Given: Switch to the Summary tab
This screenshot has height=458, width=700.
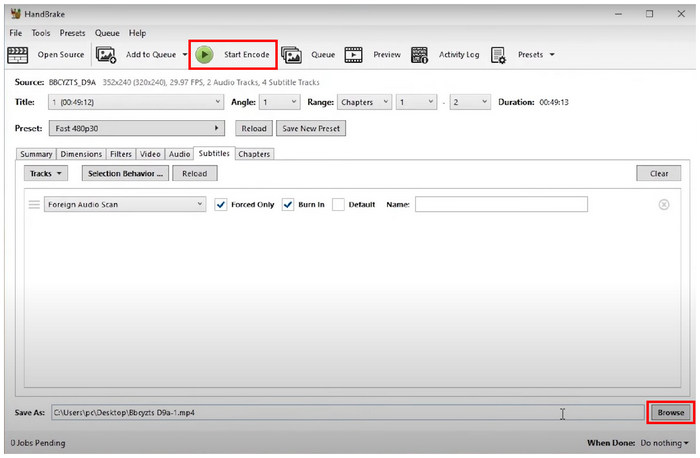Looking at the screenshot, I should (x=36, y=154).
